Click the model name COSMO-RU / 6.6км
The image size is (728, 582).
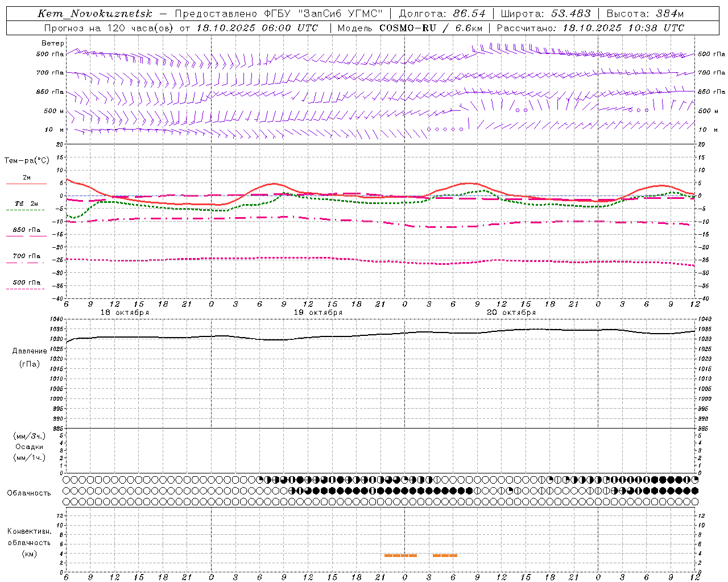click(431, 28)
